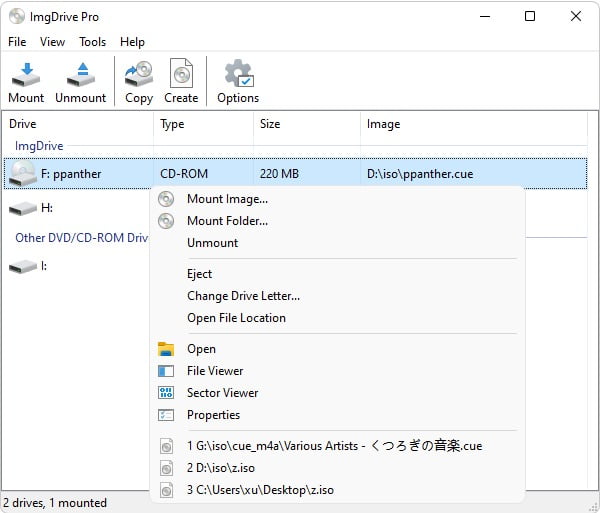
Task: Click the disc drive icon for F: ppanther
Action: [23, 173]
